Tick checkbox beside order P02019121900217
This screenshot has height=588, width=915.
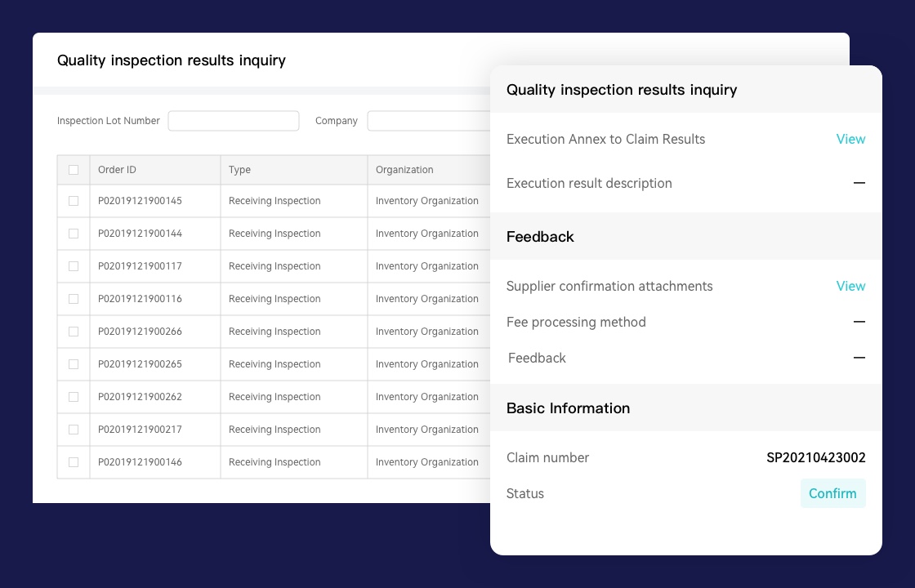74,430
